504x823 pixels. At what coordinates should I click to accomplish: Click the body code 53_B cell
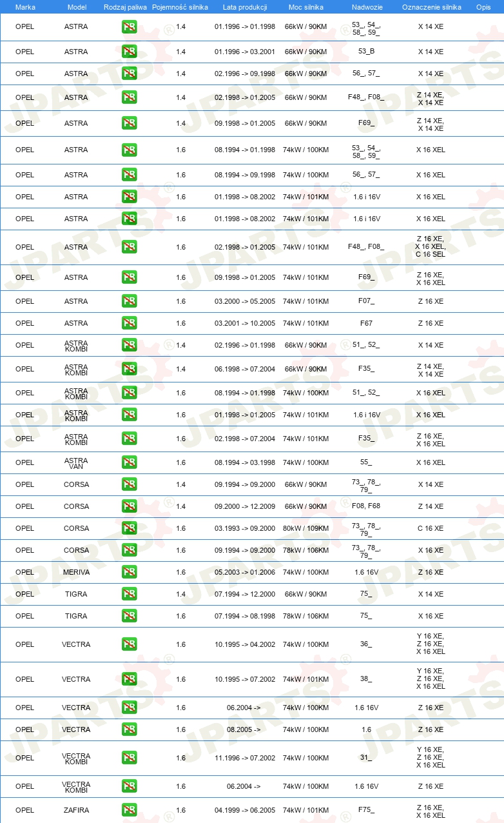coord(366,52)
